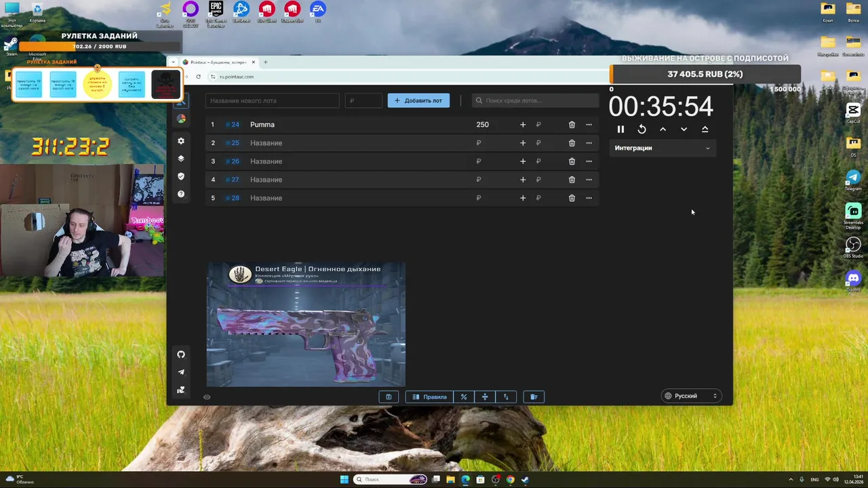Focus the new lot name field
The image size is (868, 488).
click(x=273, y=100)
